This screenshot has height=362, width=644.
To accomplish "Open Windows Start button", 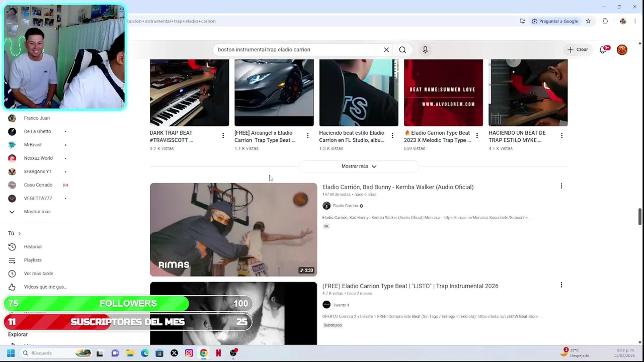I will 11,353.
